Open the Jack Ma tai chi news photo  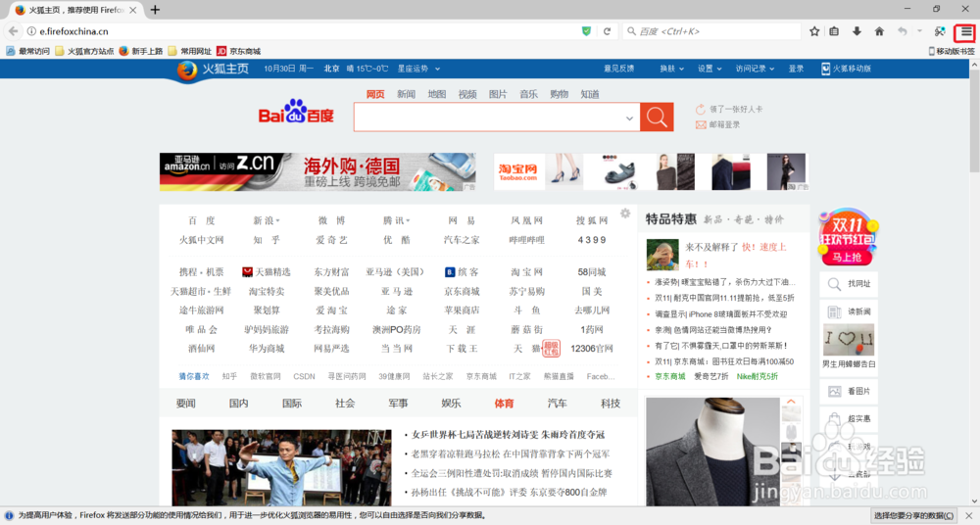(x=282, y=467)
